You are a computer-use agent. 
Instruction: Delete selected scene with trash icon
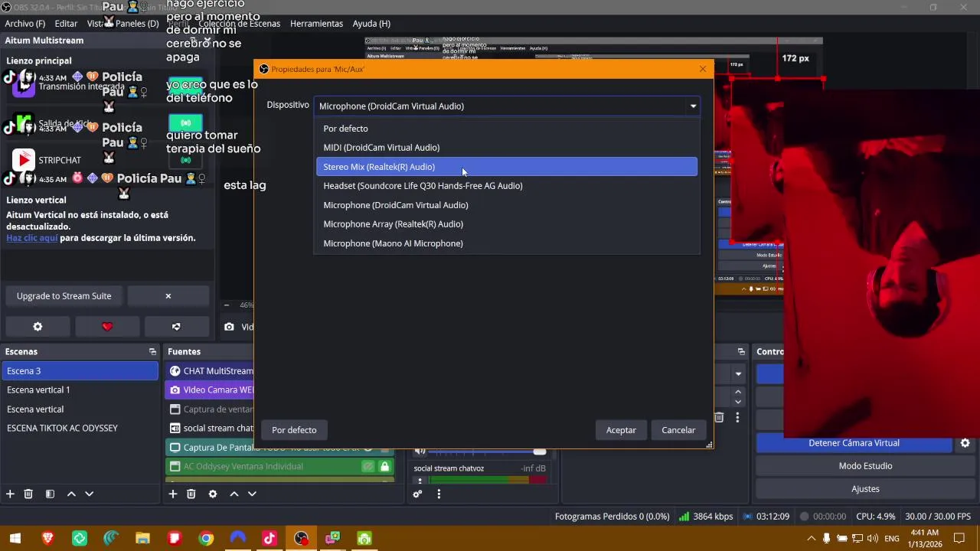click(x=28, y=494)
